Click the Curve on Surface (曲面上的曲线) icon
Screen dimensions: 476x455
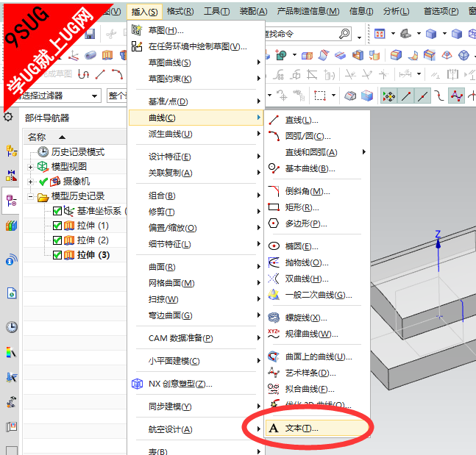[x=274, y=356]
